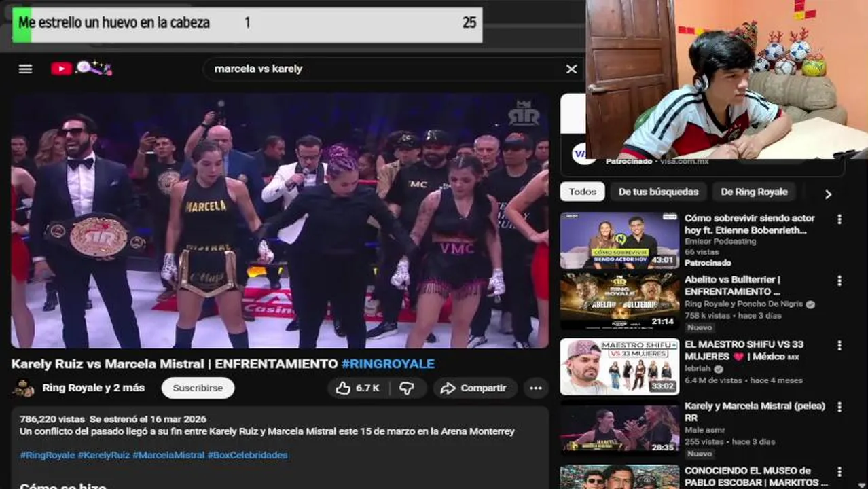Open channel name 'Emisor Podcasting'
This screenshot has height=489, width=868.
click(x=720, y=241)
